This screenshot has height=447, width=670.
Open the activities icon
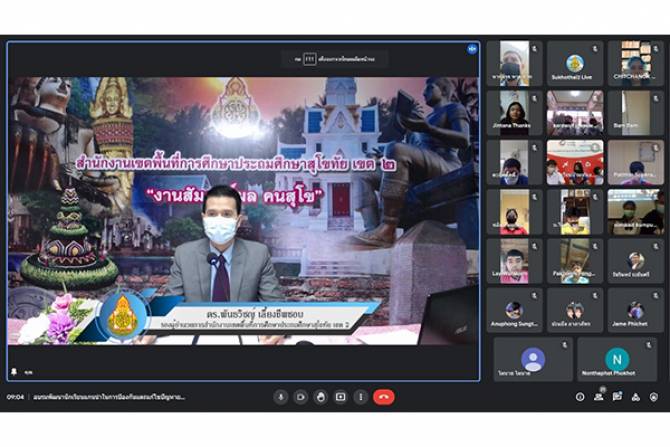636,397
